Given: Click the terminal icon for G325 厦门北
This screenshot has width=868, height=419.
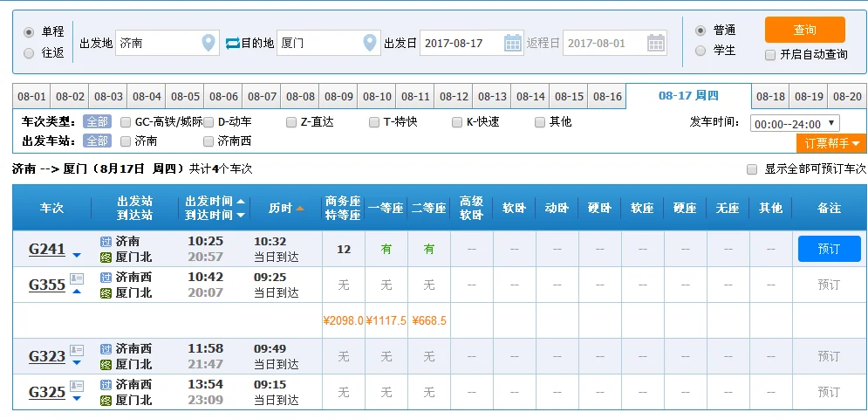Looking at the screenshot, I should (x=106, y=400).
